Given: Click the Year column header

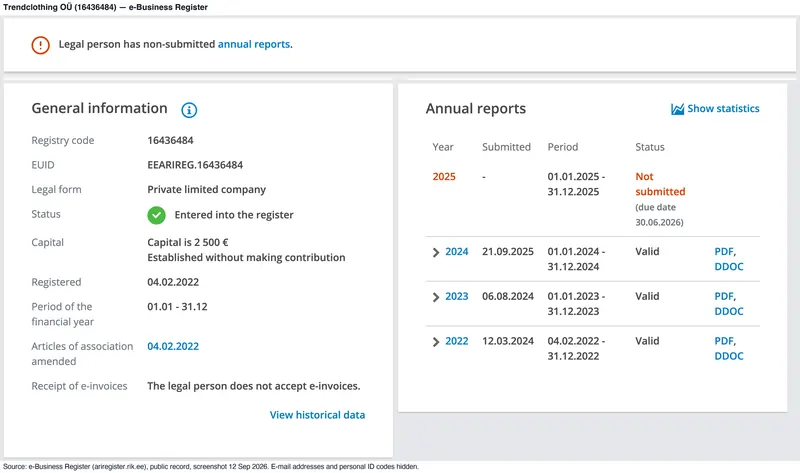Looking at the screenshot, I should pos(443,147).
